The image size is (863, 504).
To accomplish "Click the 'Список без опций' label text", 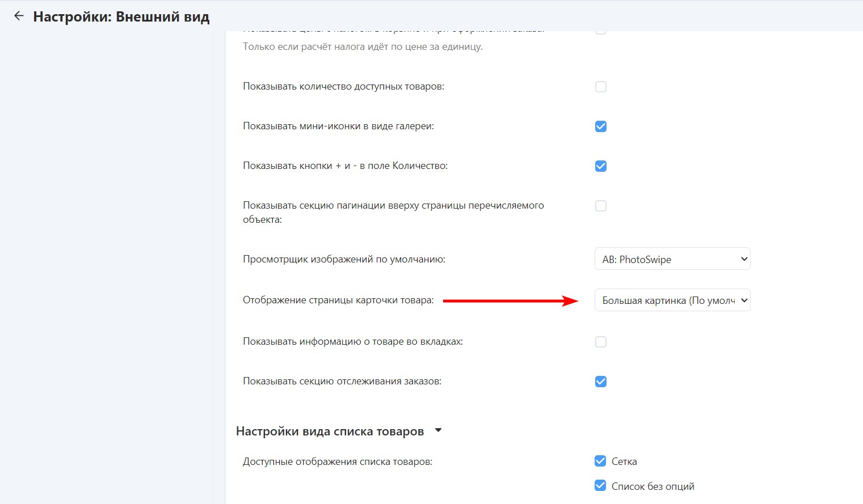I will (x=652, y=486).
